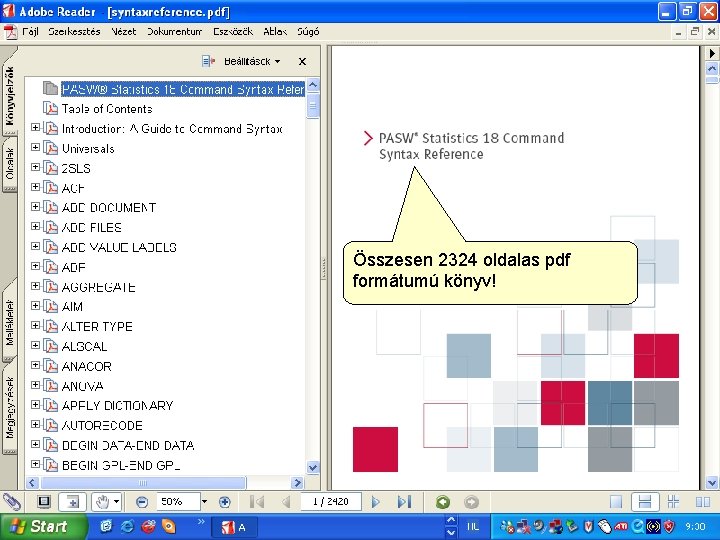Expand the Introduction bookmark
Image resolution: width=720 pixels, height=540 pixels.
35,127
